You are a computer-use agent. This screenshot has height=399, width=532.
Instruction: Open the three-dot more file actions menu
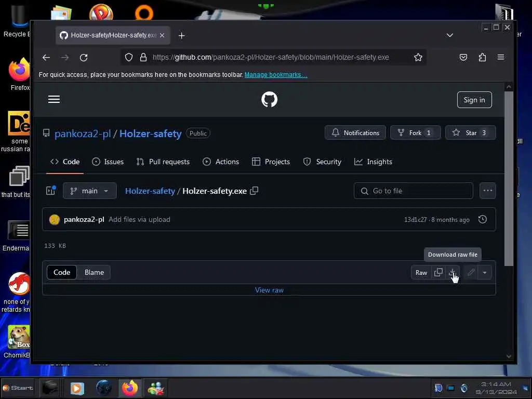(x=487, y=191)
